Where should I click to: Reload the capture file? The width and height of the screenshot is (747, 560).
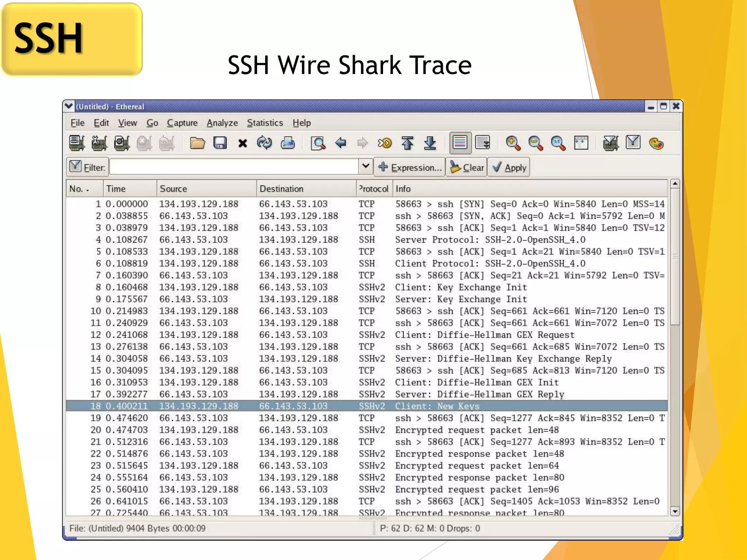pos(264,143)
